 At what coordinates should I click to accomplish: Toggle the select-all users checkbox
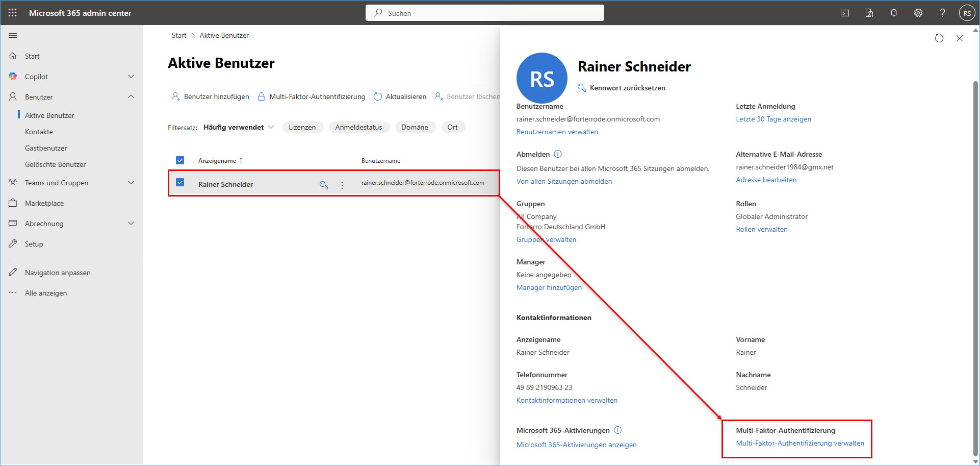pyautogui.click(x=180, y=160)
